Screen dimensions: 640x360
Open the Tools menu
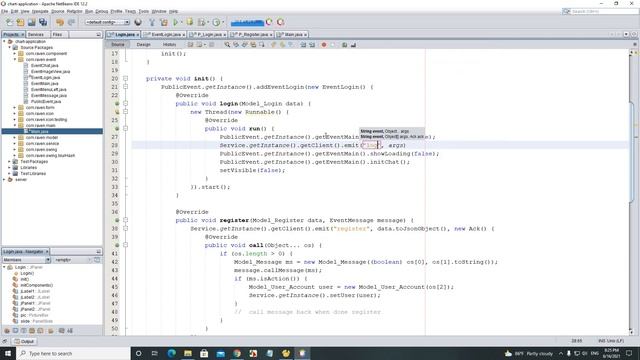click(x=144, y=11)
